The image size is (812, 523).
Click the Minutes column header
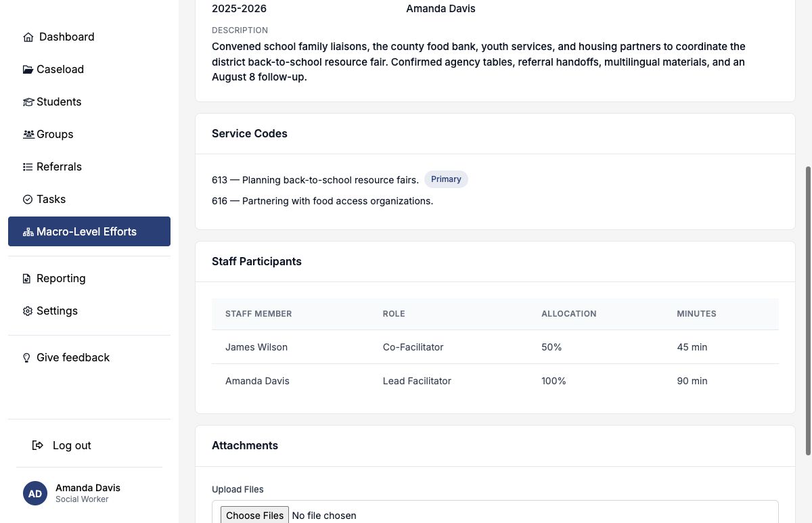click(x=696, y=314)
